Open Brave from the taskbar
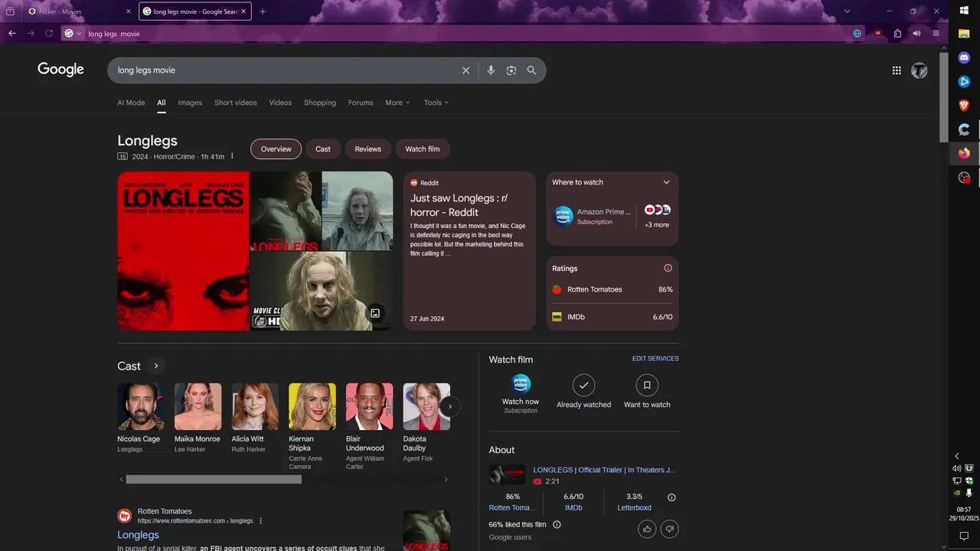This screenshot has width=980, height=551. pyautogui.click(x=964, y=106)
